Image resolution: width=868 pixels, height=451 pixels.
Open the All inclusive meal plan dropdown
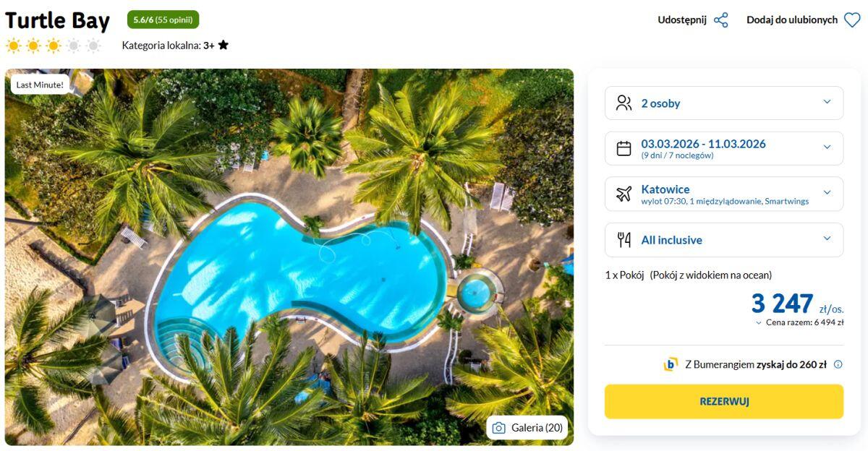click(x=827, y=239)
